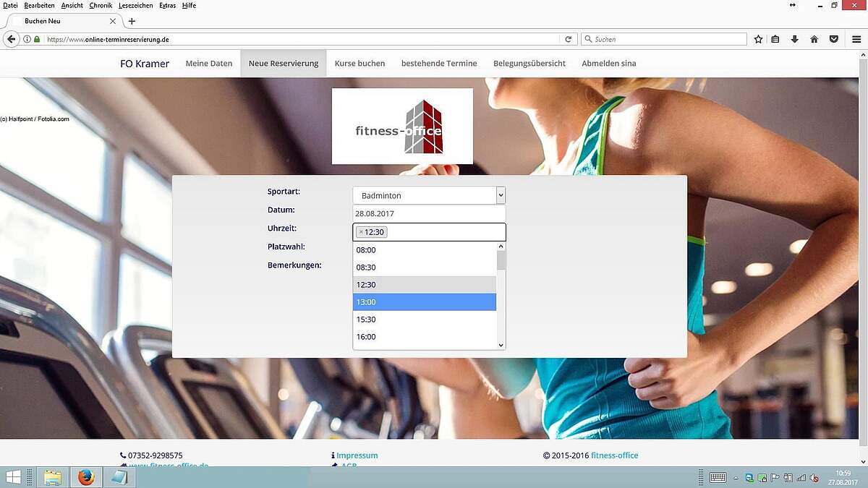
Task: Open the notepad app on the taskbar
Action: (x=119, y=477)
